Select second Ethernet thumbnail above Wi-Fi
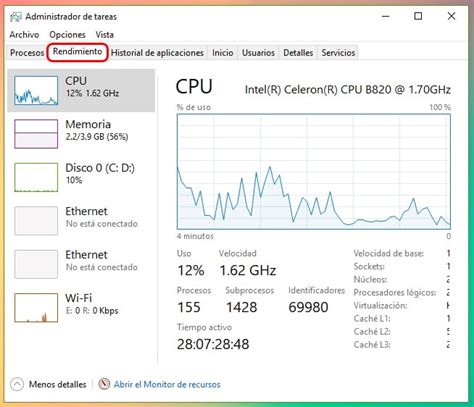474x407 pixels. [x=36, y=264]
